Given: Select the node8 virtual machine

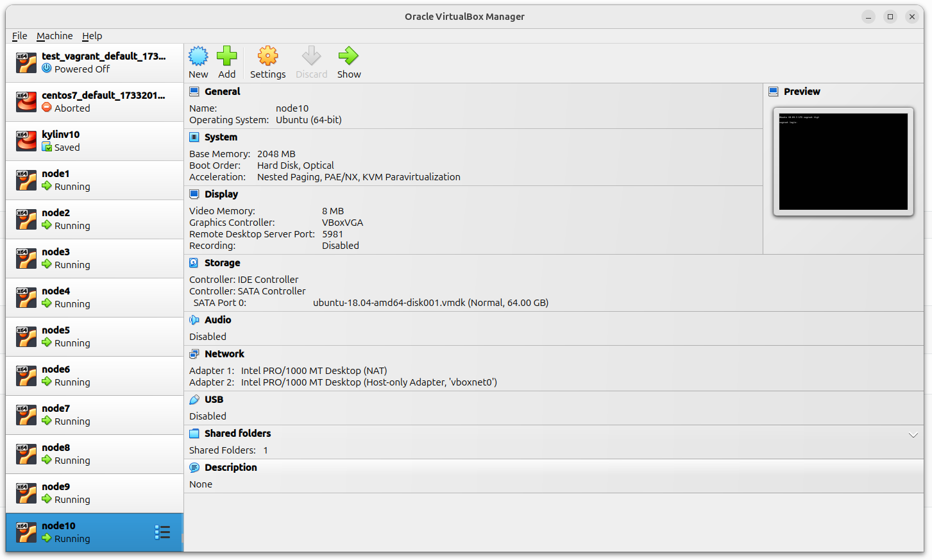Looking at the screenshot, I should (x=94, y=454).
